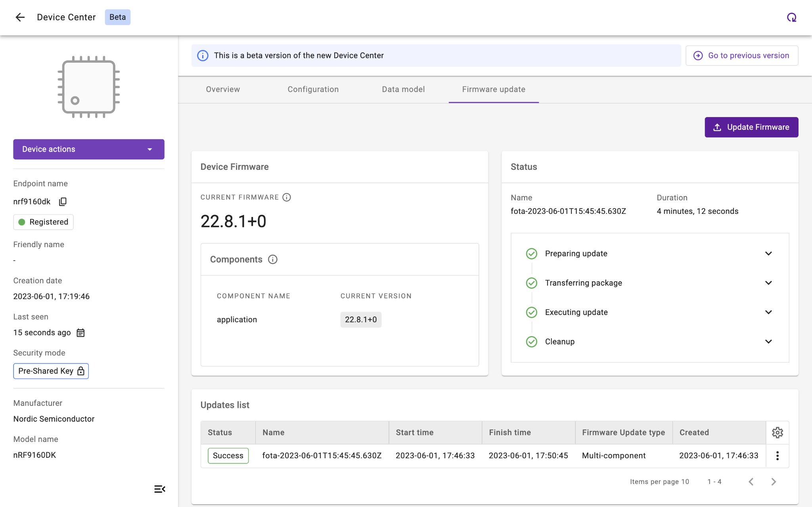Screen dimensions: 812x507
Task: Expand the Cleanup step
Action: click(768, 342)
